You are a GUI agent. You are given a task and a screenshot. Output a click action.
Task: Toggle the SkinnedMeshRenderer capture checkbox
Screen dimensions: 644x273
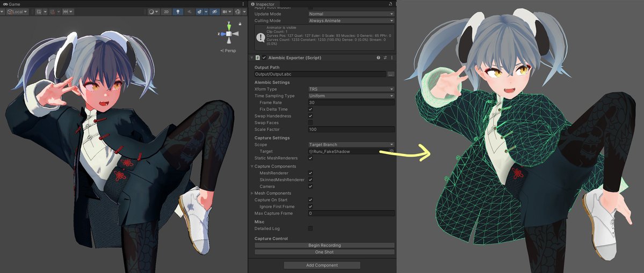click(310, 180)
